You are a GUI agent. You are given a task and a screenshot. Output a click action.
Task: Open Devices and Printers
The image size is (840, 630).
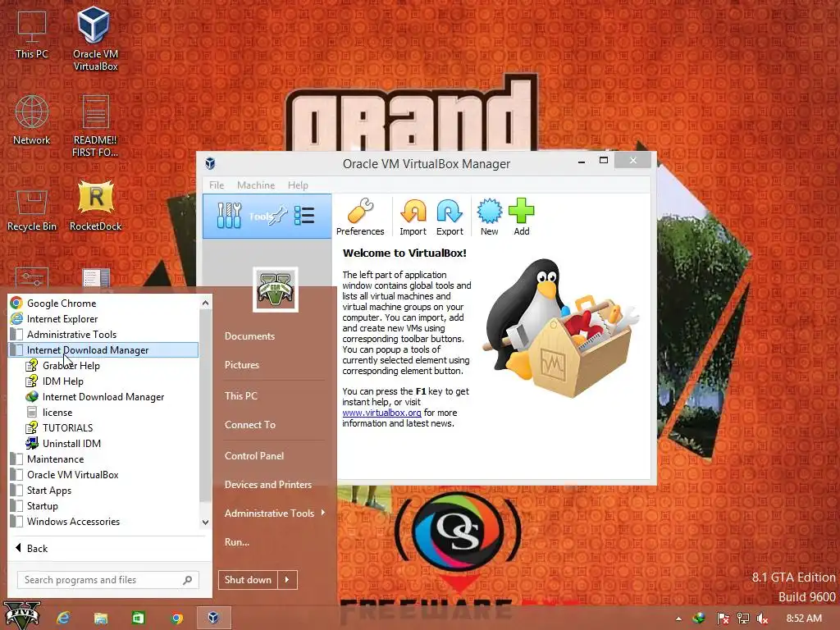(268, 484)
